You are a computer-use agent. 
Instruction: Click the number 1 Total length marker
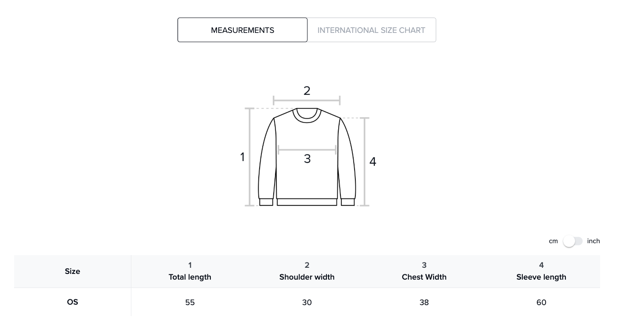(x=242, y=157)
